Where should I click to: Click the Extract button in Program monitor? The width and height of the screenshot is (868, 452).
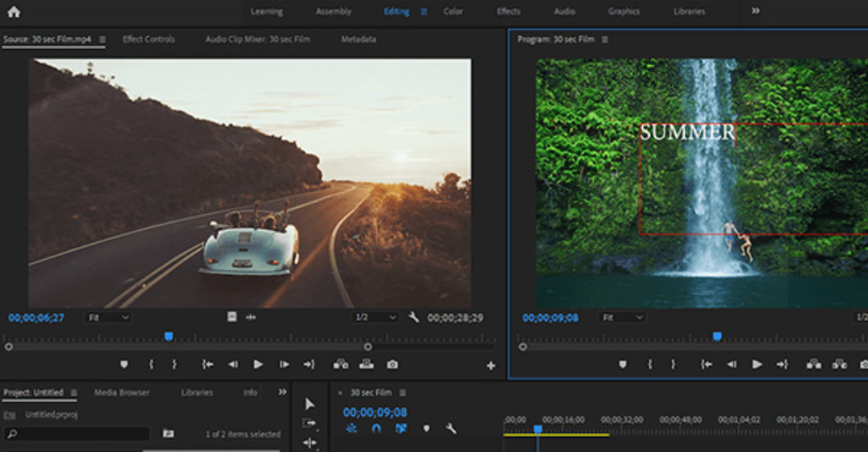click(840, 364)
